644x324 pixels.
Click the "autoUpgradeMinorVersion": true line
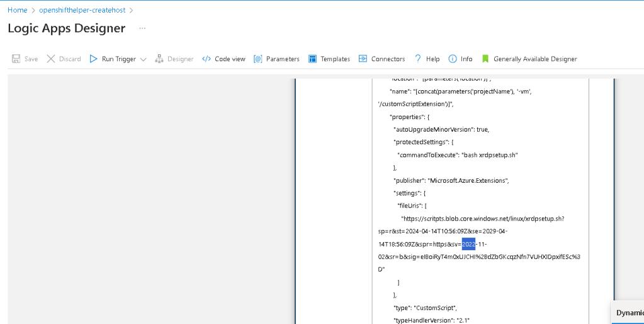(441, 129)
